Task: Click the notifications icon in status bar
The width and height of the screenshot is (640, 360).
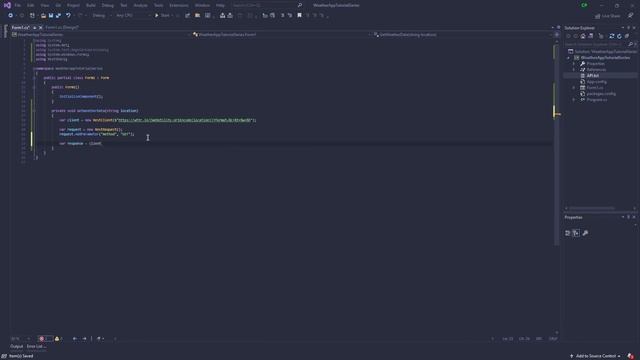Action: tap(631, 356)
